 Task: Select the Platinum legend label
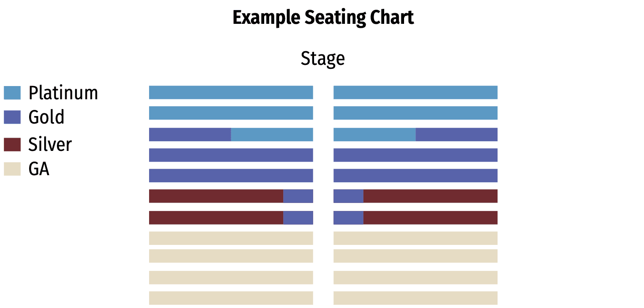63,93
